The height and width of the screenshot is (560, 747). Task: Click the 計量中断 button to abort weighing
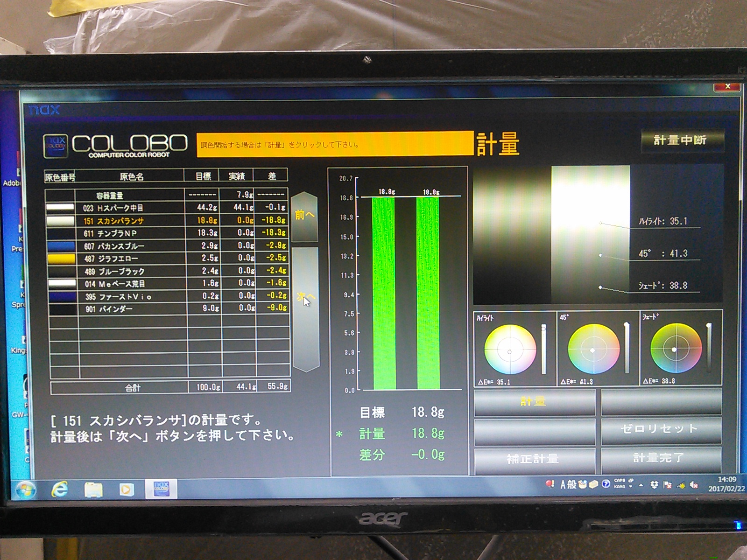click(x=682, y=140)
